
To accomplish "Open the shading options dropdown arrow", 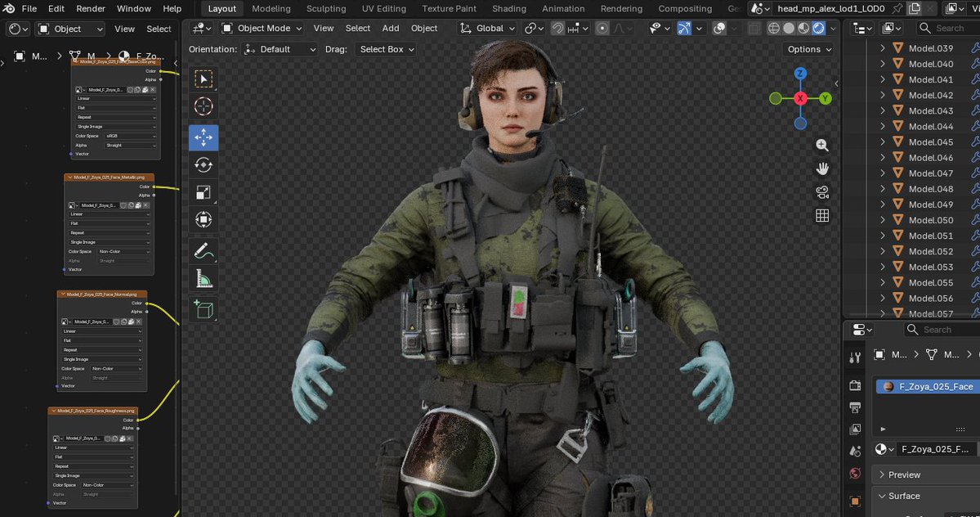I will coord(833,28).
